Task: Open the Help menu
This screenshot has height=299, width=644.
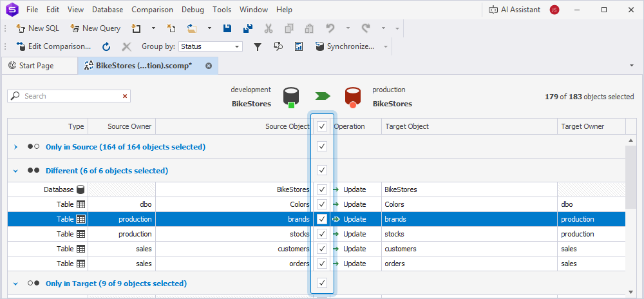Action: pos(284,10)
